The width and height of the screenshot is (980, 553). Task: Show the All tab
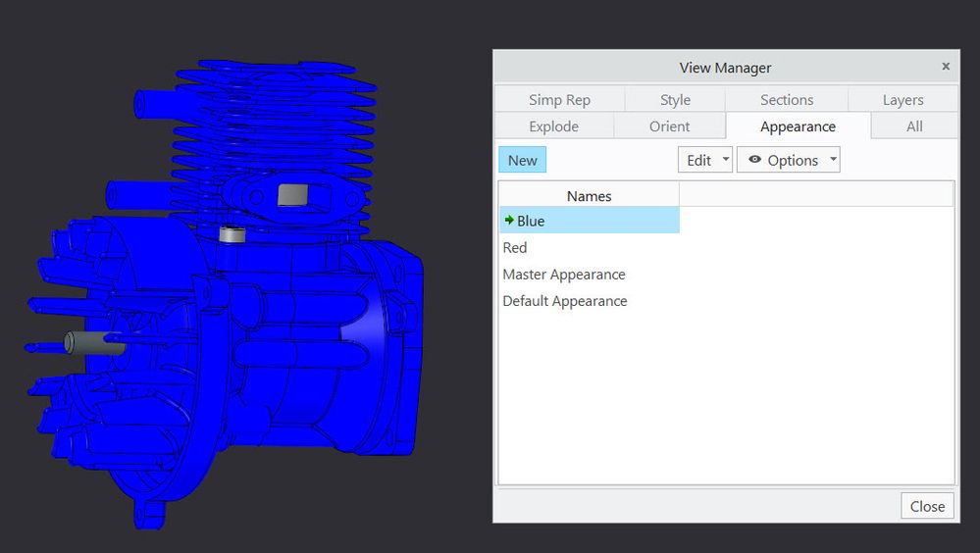[x=914, y=126]
